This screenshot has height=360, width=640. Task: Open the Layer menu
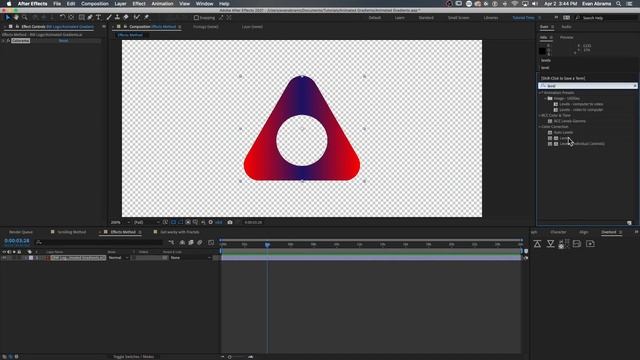tap(120, 4)
